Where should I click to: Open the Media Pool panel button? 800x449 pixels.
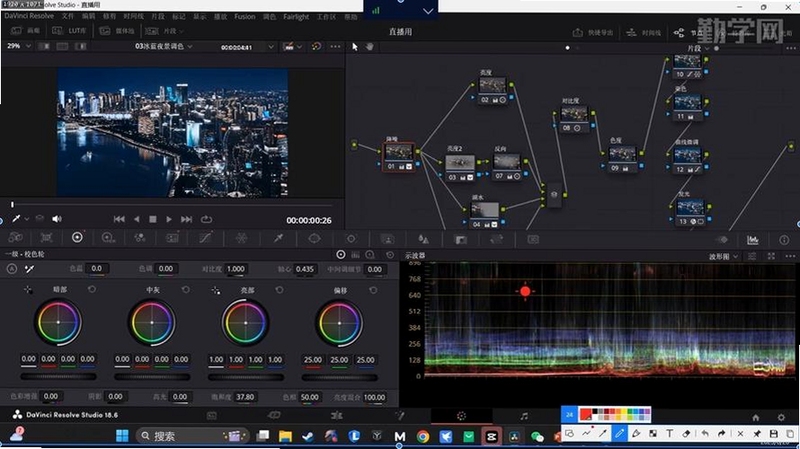coord(117,31)
